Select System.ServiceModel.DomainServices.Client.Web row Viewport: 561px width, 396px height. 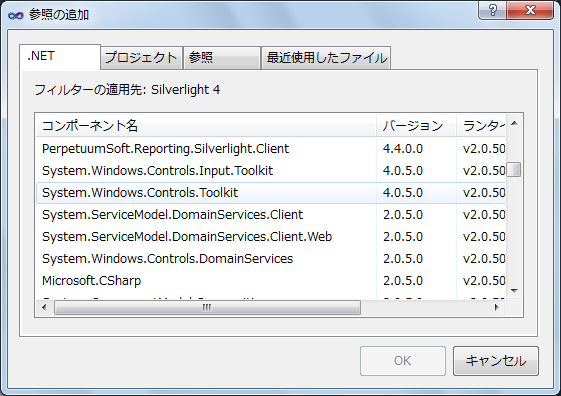pyautogui.click(x=271, y=236)
